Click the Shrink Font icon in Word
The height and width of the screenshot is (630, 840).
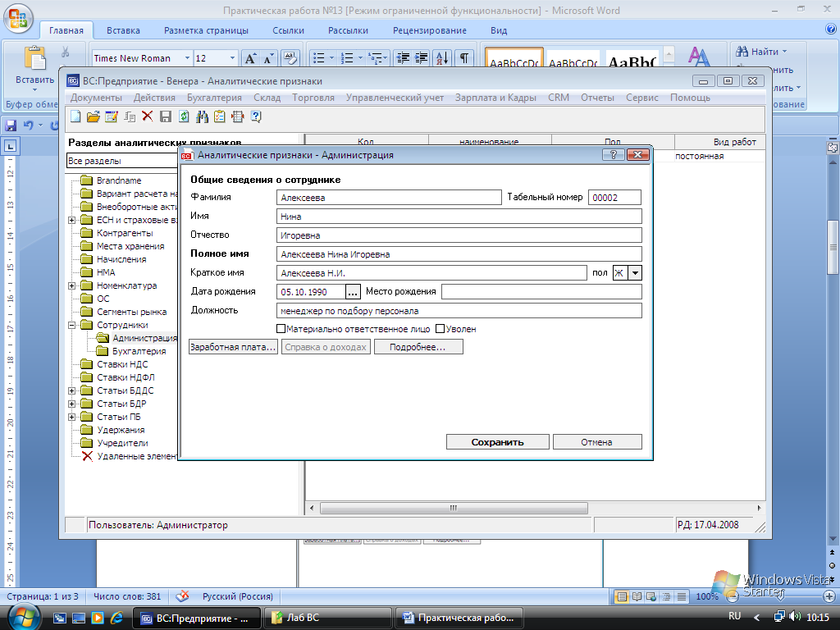click(x=268, y=58)
